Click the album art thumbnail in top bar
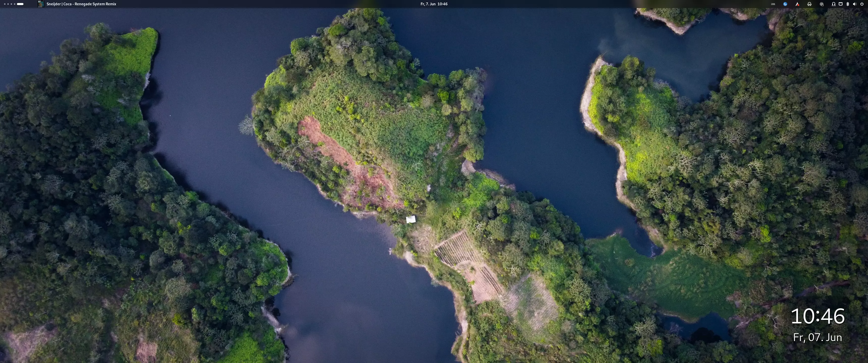The height and width of the screenshot is (363, 868). [41, 4]
